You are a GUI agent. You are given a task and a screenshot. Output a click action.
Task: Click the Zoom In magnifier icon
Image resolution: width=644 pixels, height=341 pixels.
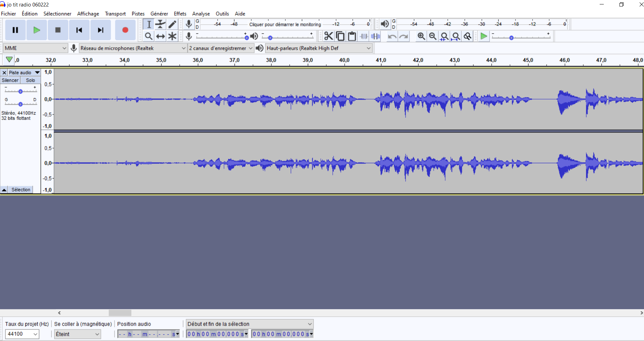[421, 36]
